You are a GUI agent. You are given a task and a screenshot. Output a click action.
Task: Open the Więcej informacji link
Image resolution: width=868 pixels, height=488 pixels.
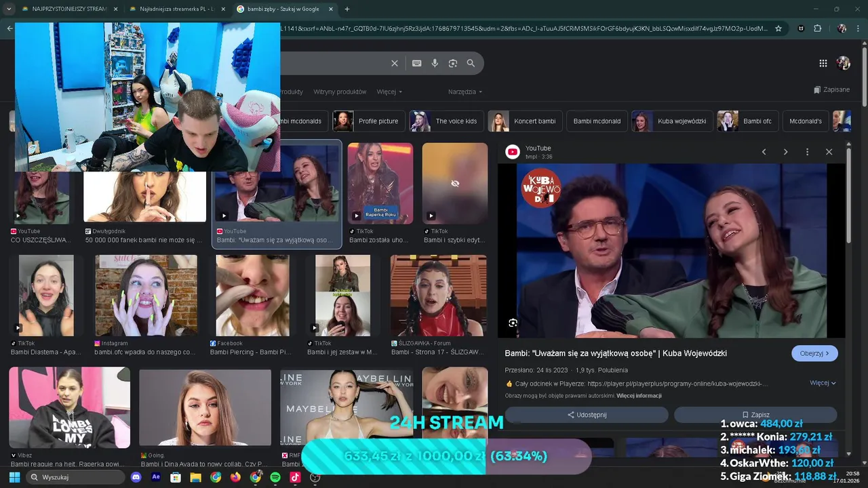[639, 396]
